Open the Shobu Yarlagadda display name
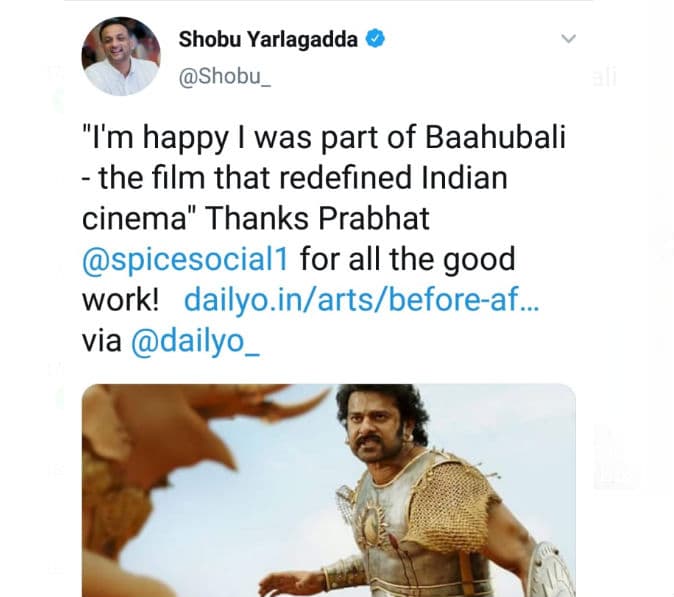This screenshot has width=674, height=597. 268,39
